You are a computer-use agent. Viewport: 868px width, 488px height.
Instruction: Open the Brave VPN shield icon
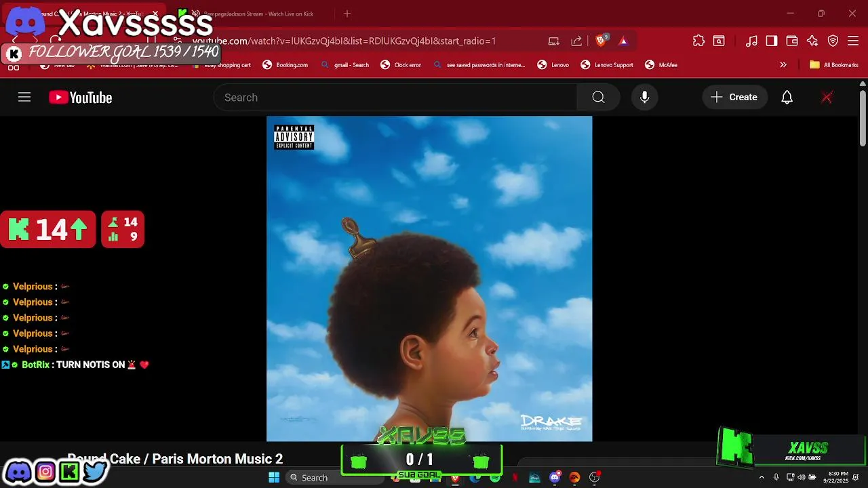pos(833,41)
